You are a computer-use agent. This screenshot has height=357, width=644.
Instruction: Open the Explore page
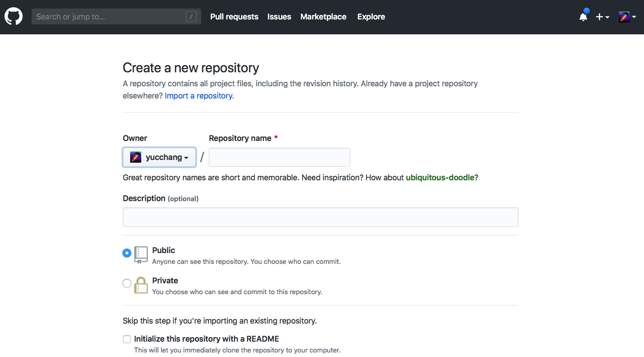tap(371, 17)
